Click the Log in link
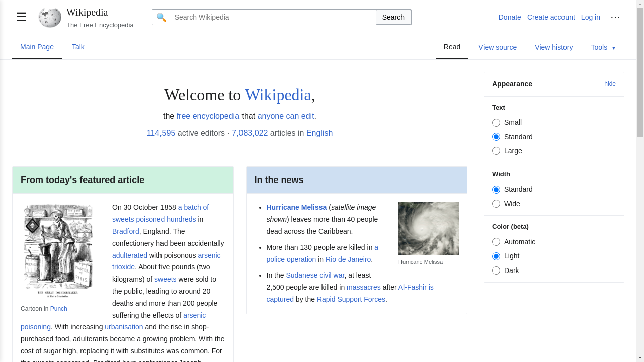Image resolution: width=644 pixels, height=362 pixels. pyautogui.click(x=590, y=17)
